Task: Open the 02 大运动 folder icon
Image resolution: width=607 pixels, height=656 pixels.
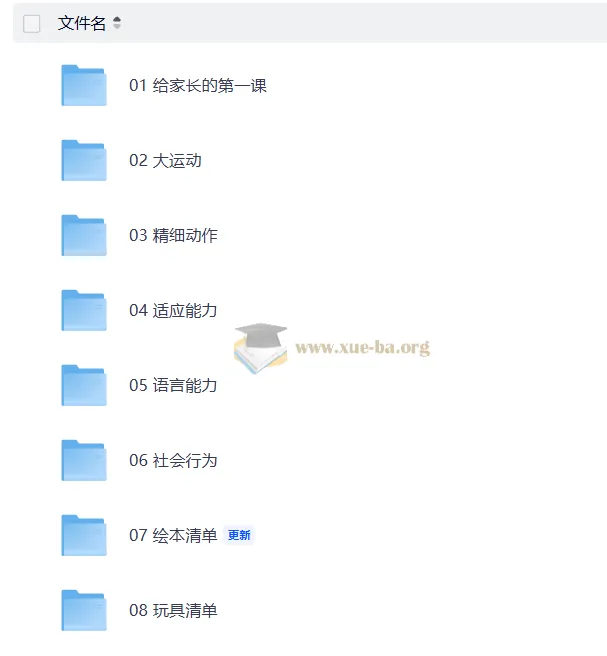Action: tap(84, 160)
